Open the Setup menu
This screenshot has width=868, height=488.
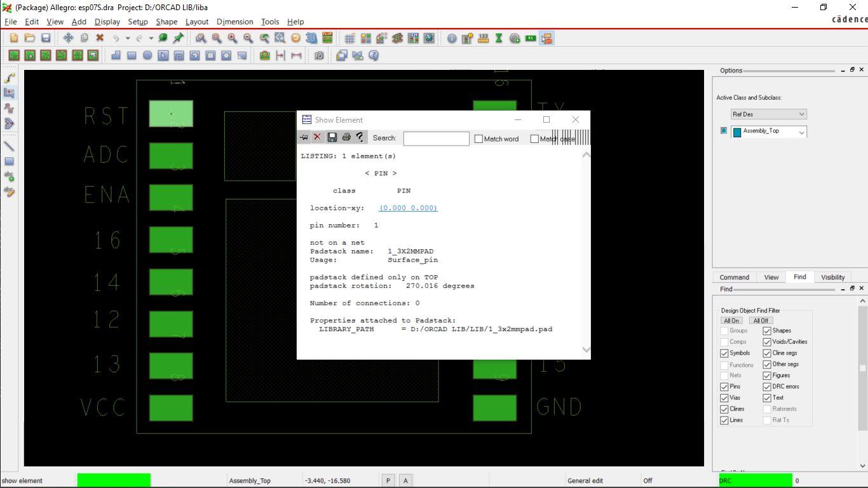[138, 22]
